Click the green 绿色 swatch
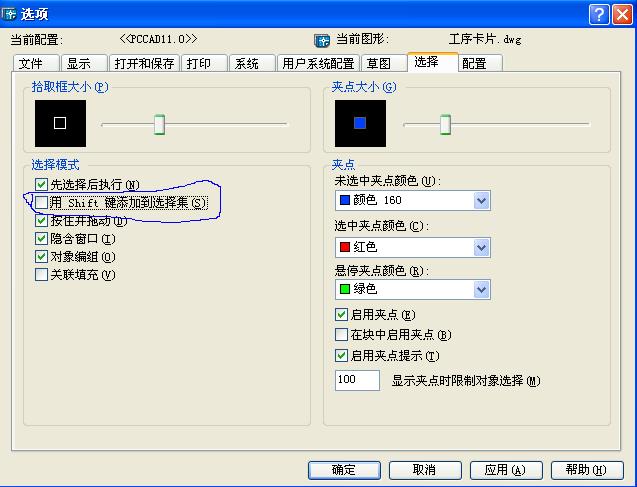This screenshot has width=637, height=487. (x=345, y=289)
